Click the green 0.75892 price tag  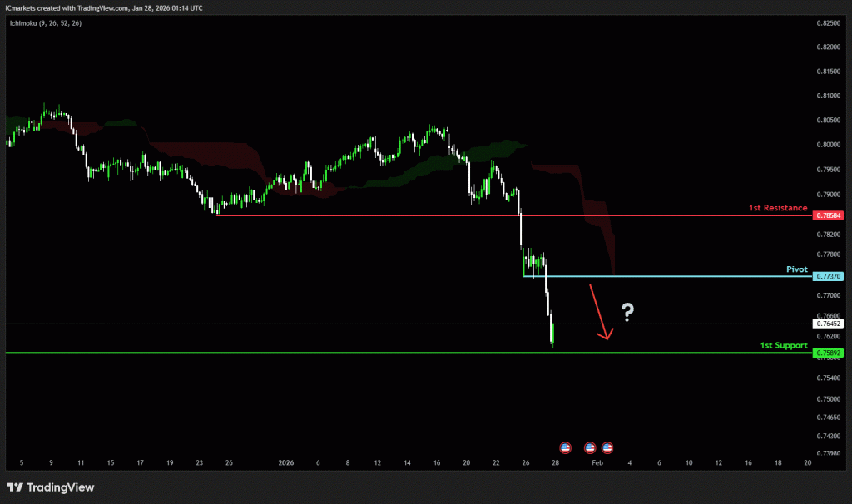[829, 353]
